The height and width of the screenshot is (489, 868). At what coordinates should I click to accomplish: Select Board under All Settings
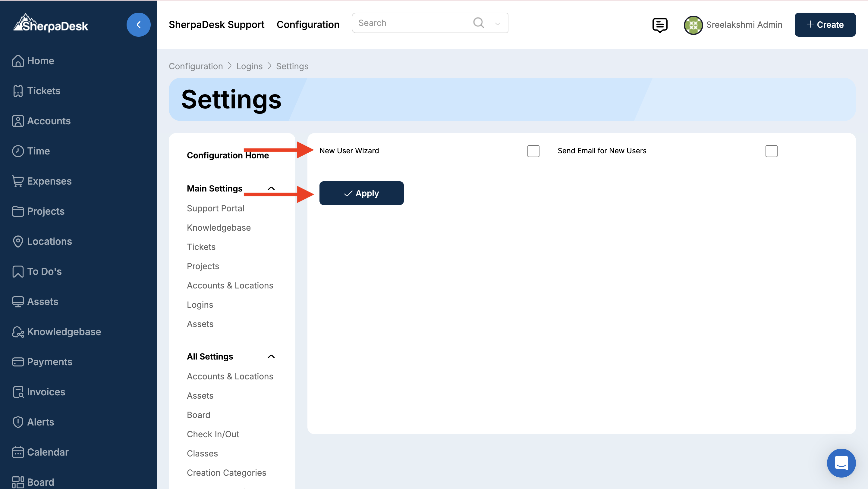coord(199,415)
